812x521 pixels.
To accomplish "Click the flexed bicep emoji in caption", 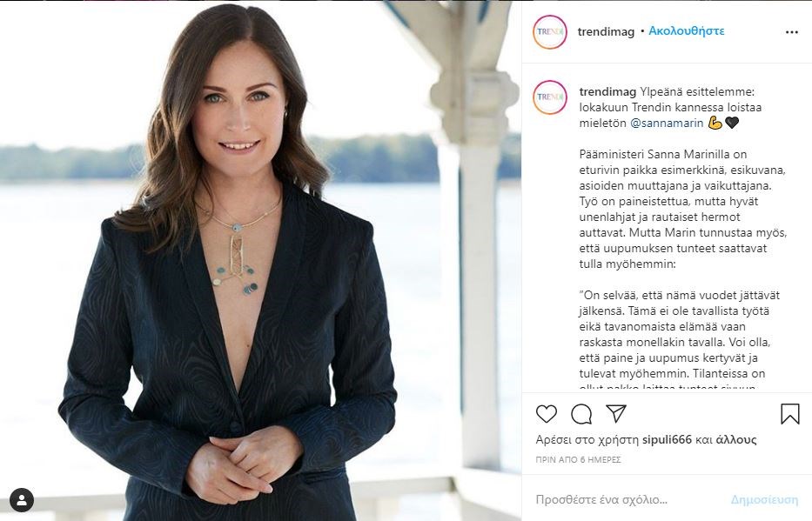I will tap(715, 123).
